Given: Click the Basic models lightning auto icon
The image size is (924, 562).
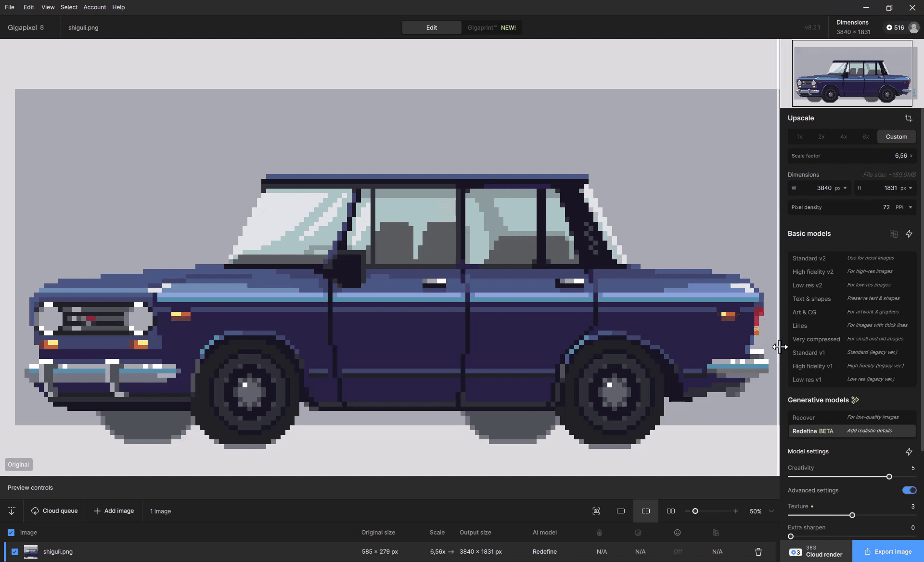Looking at the screenshot, I should (x=909, y=234).
